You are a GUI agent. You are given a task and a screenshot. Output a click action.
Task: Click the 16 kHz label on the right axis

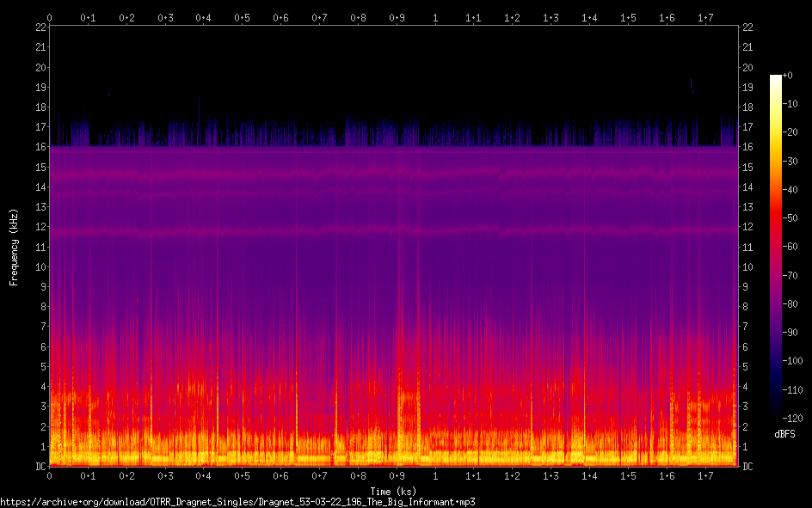click(x=748, y=147)
